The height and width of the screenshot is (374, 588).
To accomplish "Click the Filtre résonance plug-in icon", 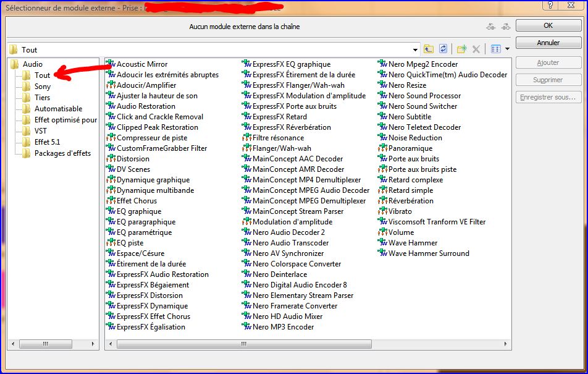I will click(247, 137).
